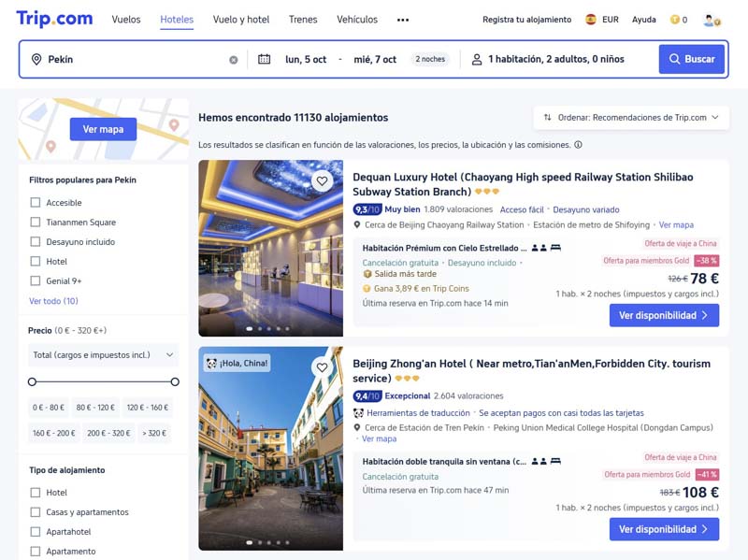This screenshot has height=560, width=748.
Task: Enable the Accesible filter
Action: tap(36, 202)
